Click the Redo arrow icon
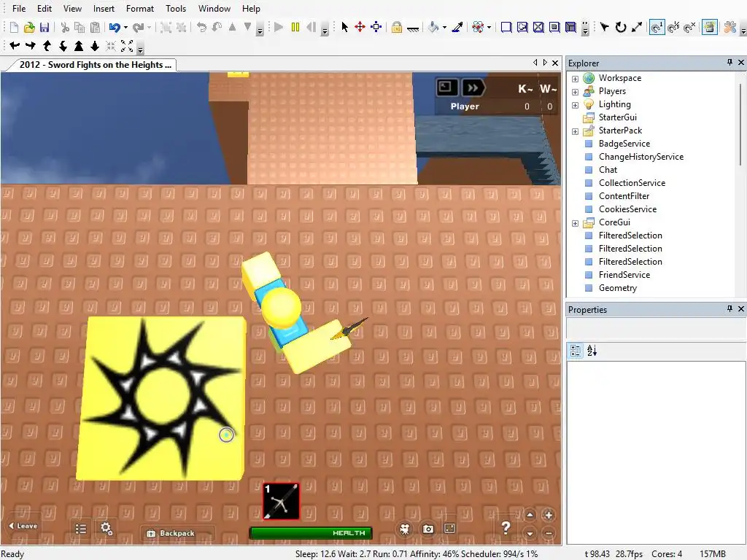This screenshot has height=560, width=747. pos(138,27)
